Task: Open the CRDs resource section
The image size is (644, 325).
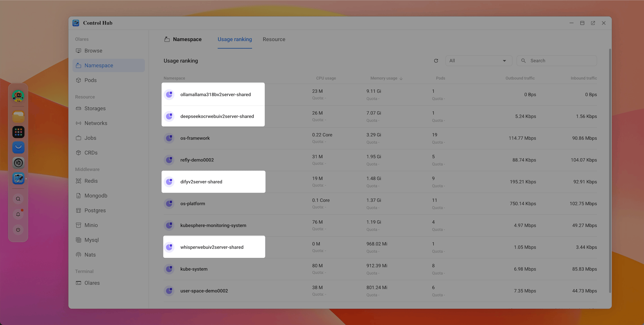Action: [91, 153]
